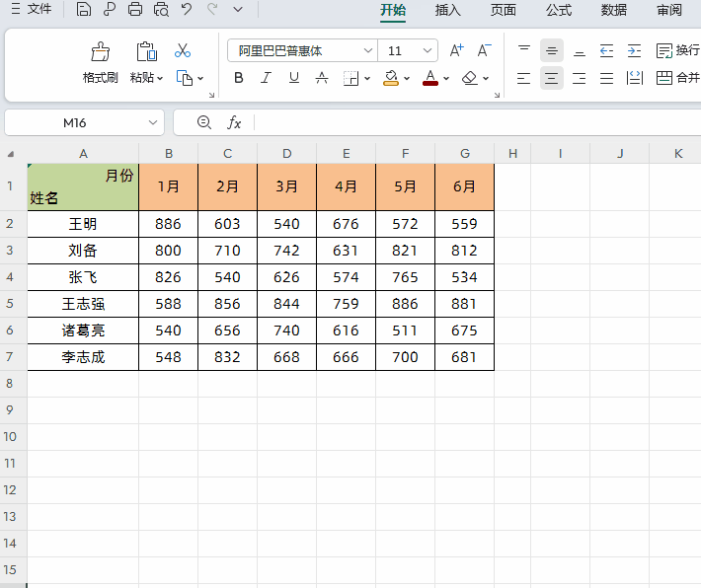Open the font size dropdown
Viewport: 701px width, 588px height.
pyautogui.click(x=428, y=50)
